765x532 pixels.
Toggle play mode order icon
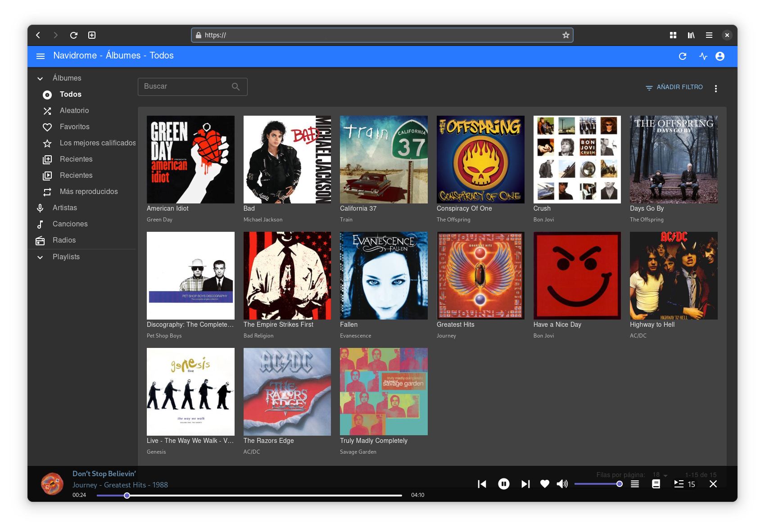point(635,484)
